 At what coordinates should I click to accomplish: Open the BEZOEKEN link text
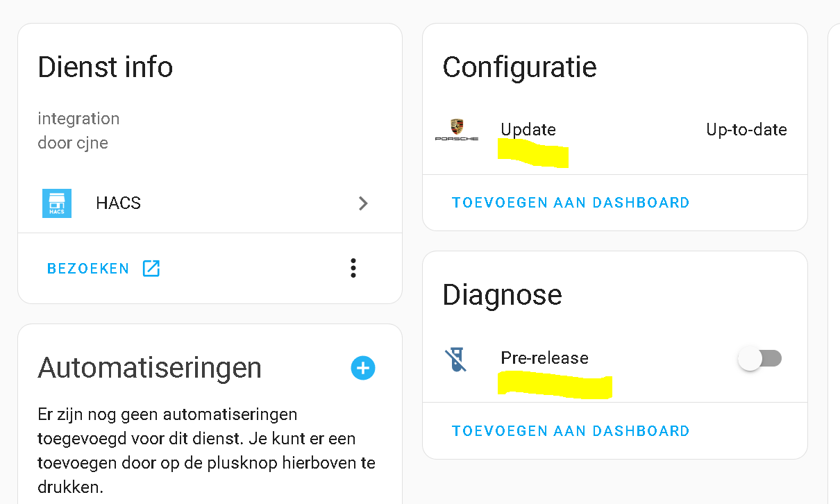tap(88, 269)
